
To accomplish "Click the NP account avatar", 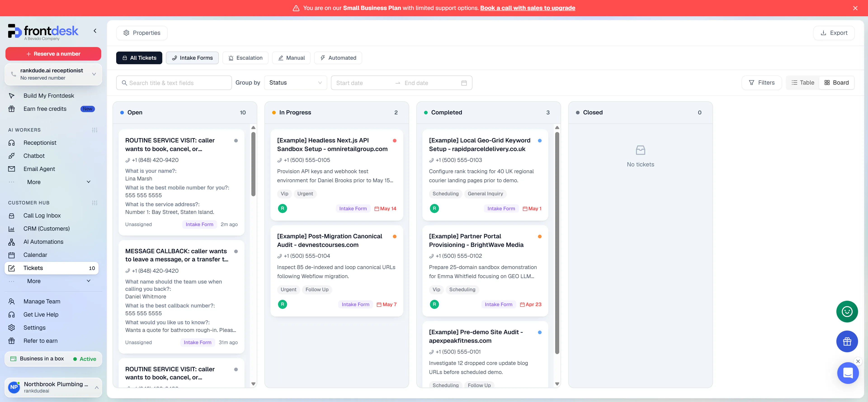I will coord(14,387).
